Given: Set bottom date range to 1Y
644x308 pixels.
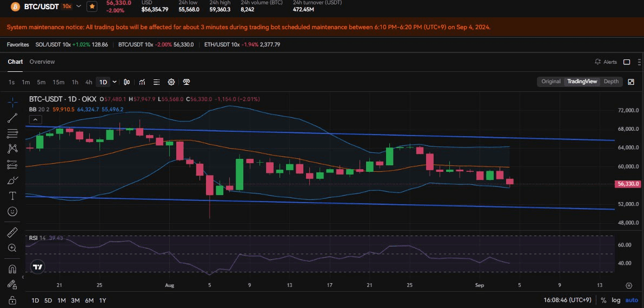Looking at the screenshot, I should (x=103, y=300).
